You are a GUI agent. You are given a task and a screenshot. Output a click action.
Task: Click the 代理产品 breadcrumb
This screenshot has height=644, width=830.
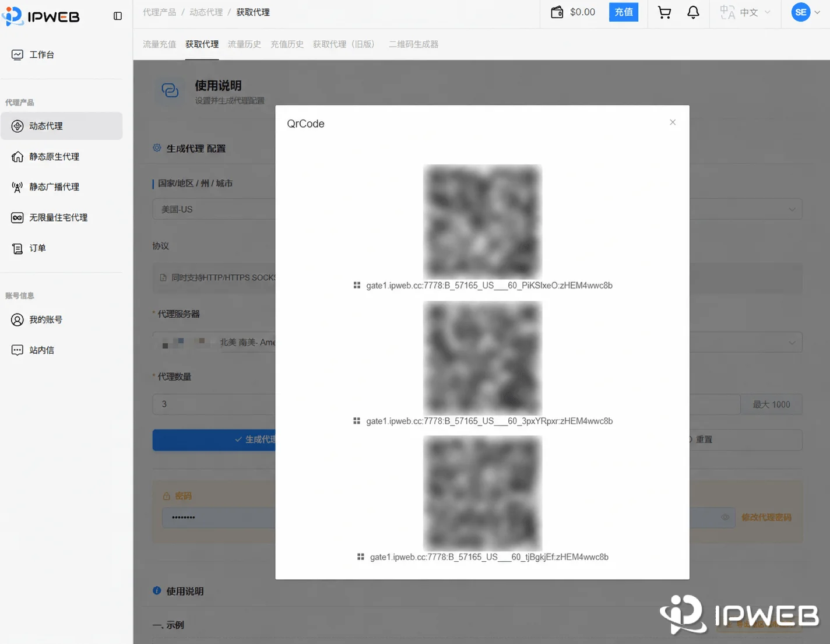(159, 12)
